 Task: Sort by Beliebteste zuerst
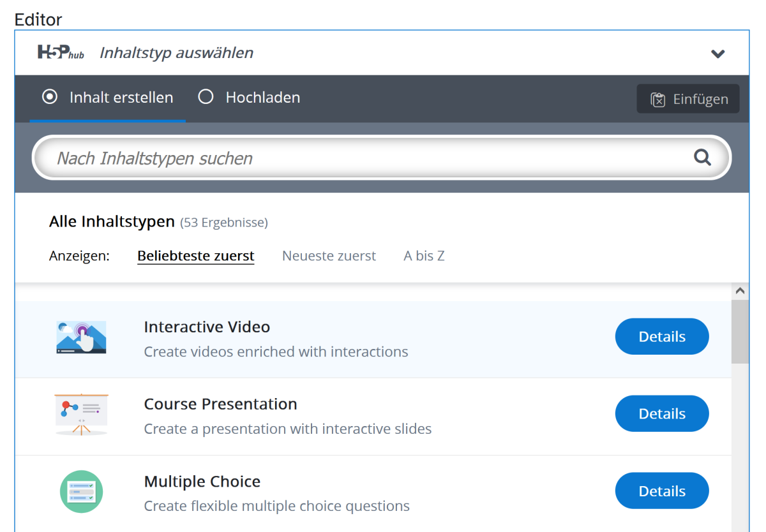click(x=196, y=256)
